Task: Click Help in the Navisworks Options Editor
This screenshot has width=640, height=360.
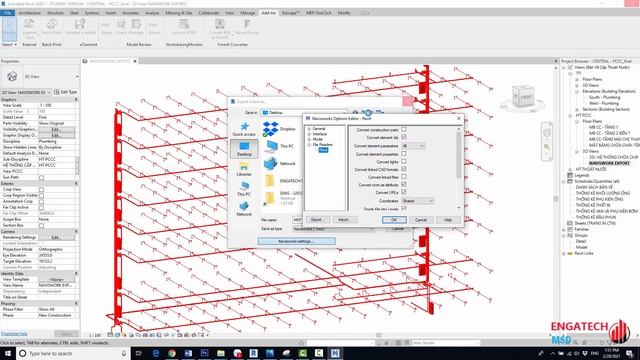Action: [x=448, y=220]
